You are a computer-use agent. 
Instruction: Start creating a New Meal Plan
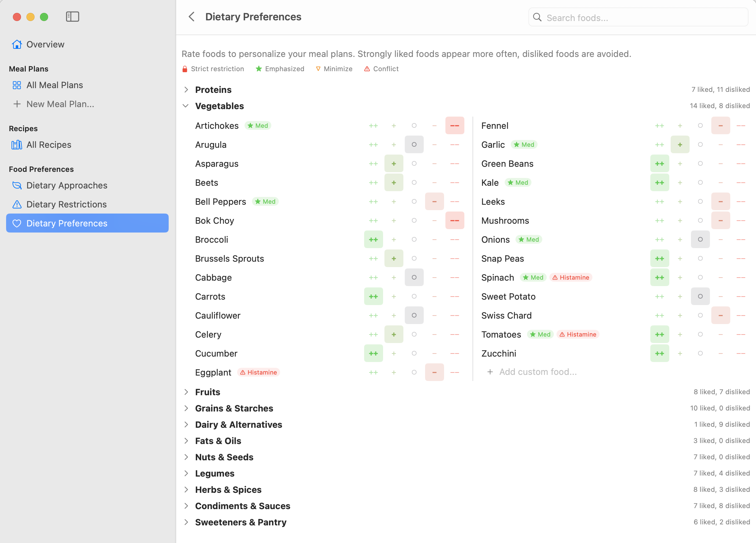[x=60, y=104]
